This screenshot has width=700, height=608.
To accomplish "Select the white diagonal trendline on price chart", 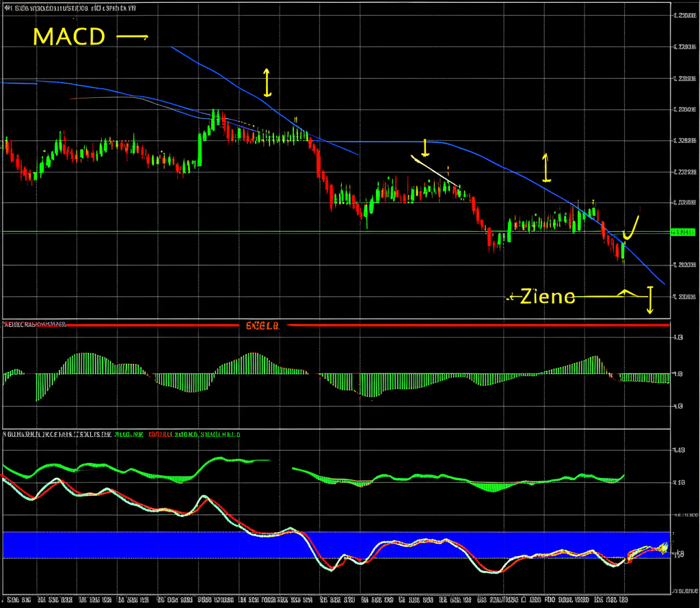I will 434,170.
